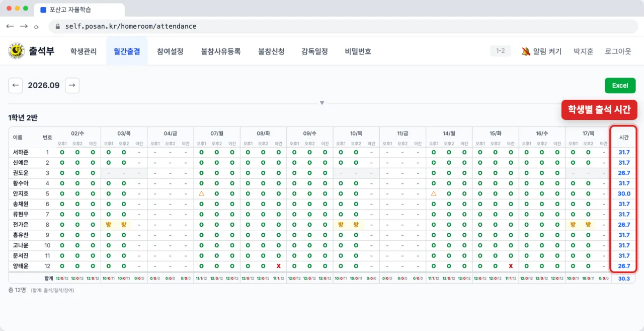This screenshot has width=644, height=331.
Task: Go to the previous month with the left arrow
Action: click(x=15, y=85)
